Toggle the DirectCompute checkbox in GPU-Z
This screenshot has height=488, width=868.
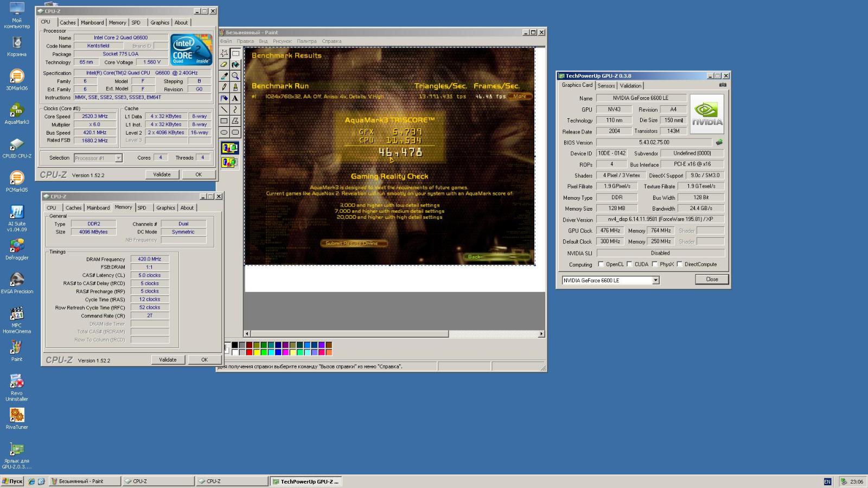(679, 264)
